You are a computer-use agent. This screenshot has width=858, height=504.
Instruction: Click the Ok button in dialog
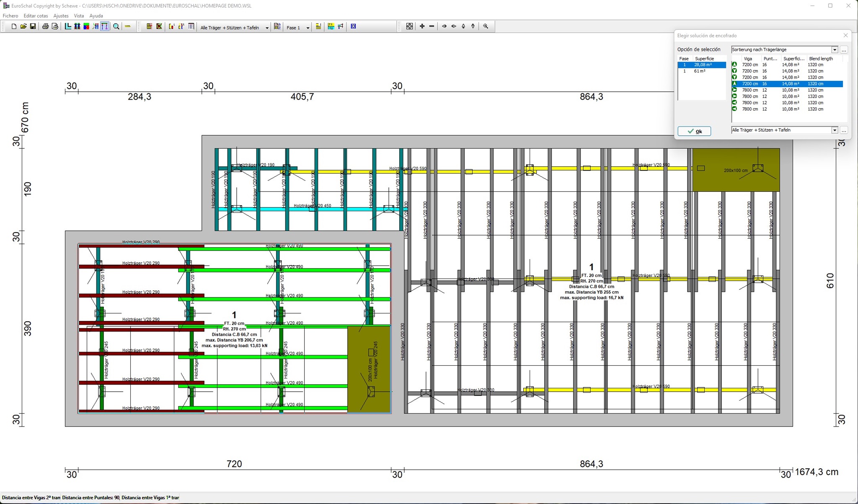(694, 131)
